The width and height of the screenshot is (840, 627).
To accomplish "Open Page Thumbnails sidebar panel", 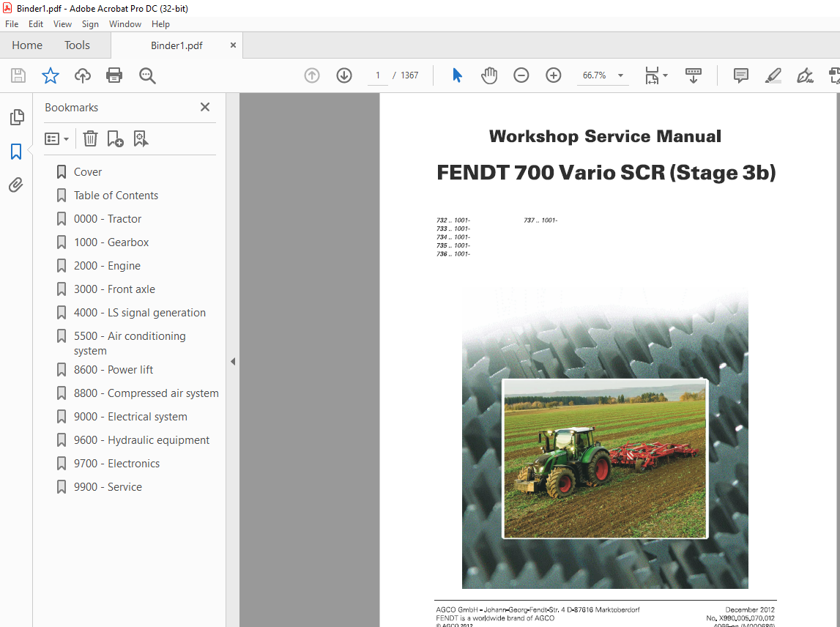I will coord(17,116).
